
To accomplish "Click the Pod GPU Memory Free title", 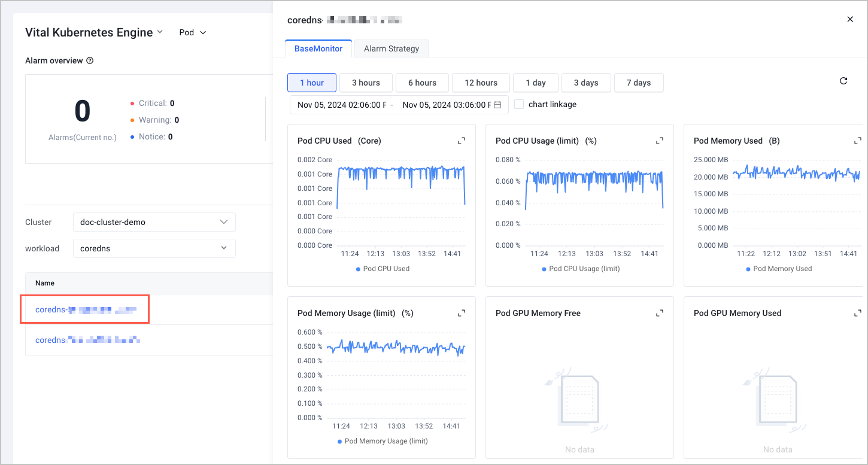I will (x=538, y=313).
